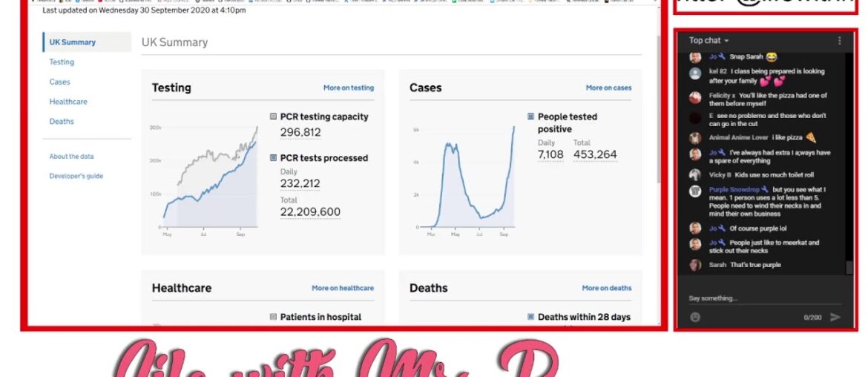Image resolution: width=868 pixels, height=377 pixels.
Task: Click Felicity x's avatar in chat
Action: 695,98
